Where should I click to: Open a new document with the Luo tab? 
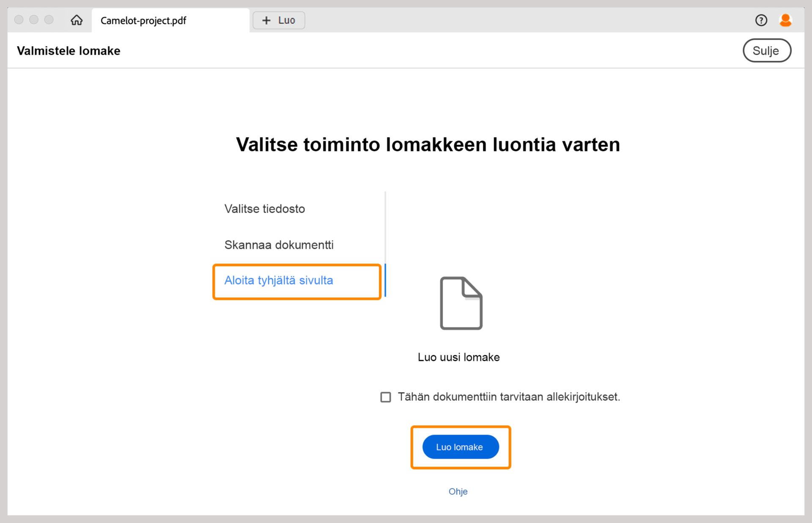coord(278,20)
